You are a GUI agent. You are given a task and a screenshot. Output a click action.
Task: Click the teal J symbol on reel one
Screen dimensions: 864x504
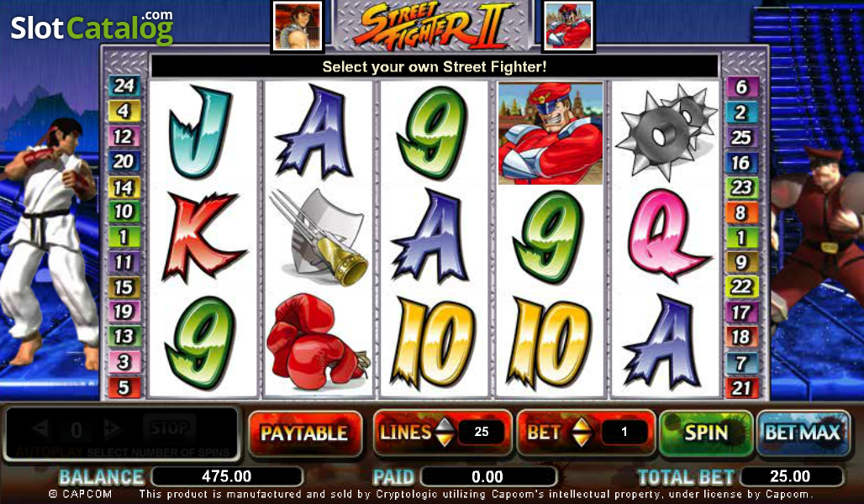201,132
